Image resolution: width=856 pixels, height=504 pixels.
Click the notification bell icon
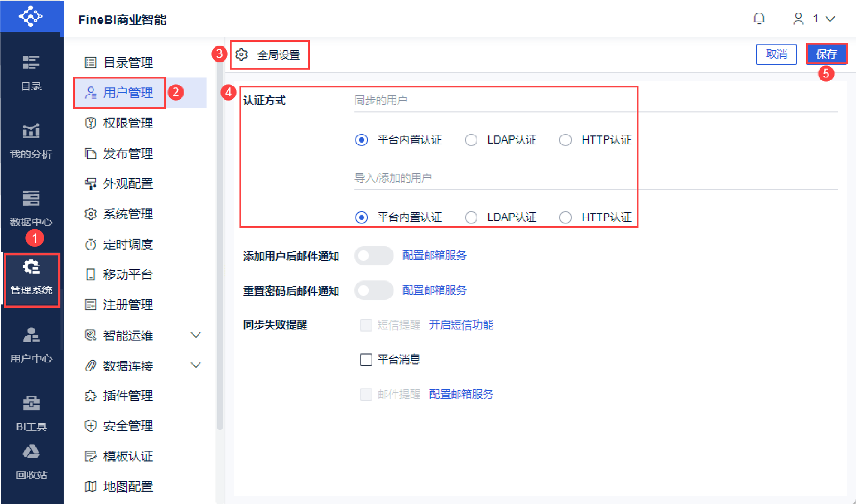[x=759, y=19]
